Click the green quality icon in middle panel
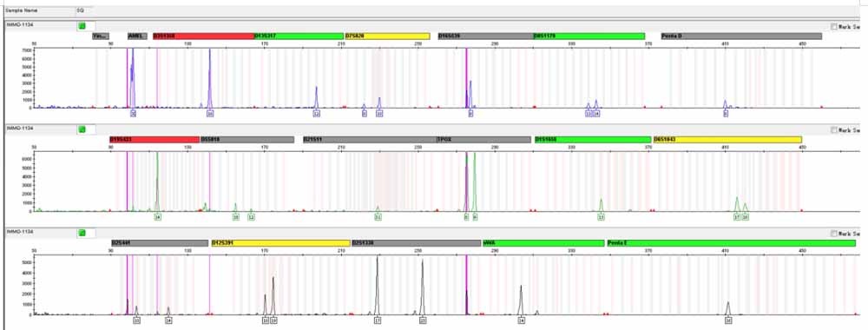 (x=82, y=129)
